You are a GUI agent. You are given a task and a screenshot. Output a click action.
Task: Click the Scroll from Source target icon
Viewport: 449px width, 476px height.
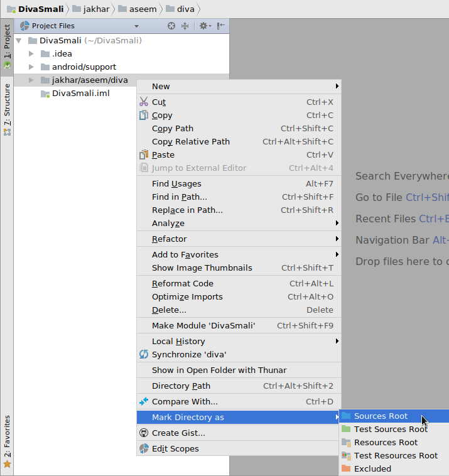171,26
